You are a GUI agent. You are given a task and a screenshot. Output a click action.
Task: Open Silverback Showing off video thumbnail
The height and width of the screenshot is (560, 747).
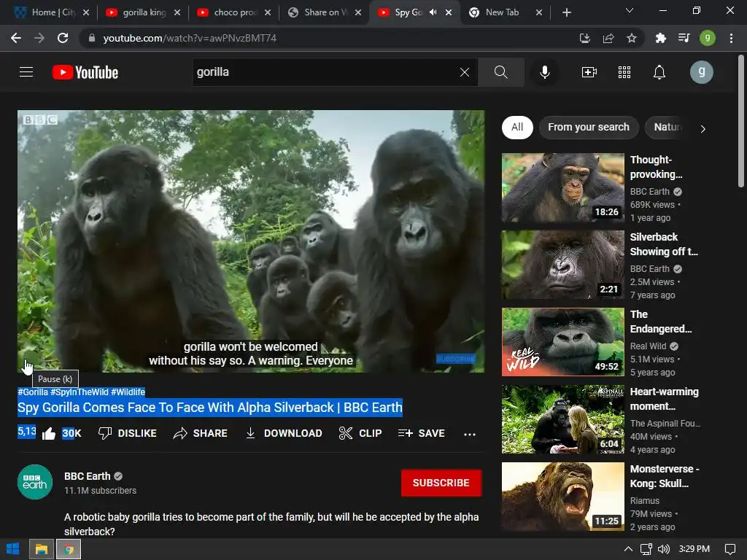(562, 265)
